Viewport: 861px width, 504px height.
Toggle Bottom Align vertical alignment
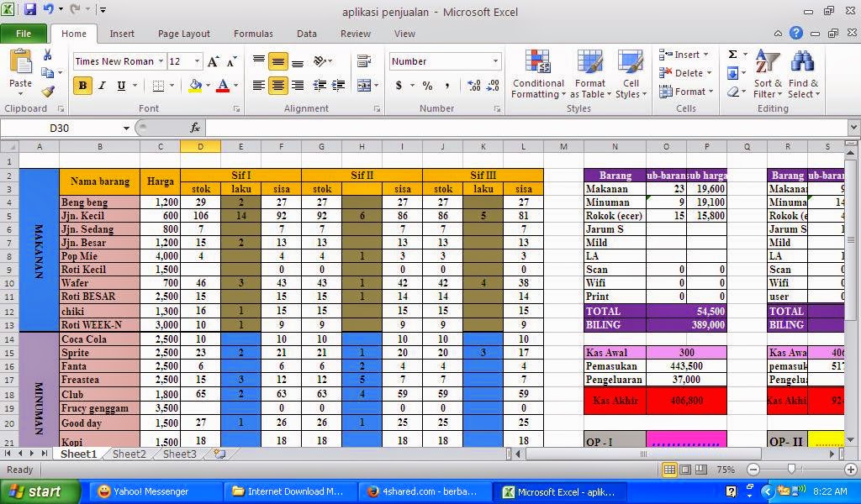[x=298, y=61]
